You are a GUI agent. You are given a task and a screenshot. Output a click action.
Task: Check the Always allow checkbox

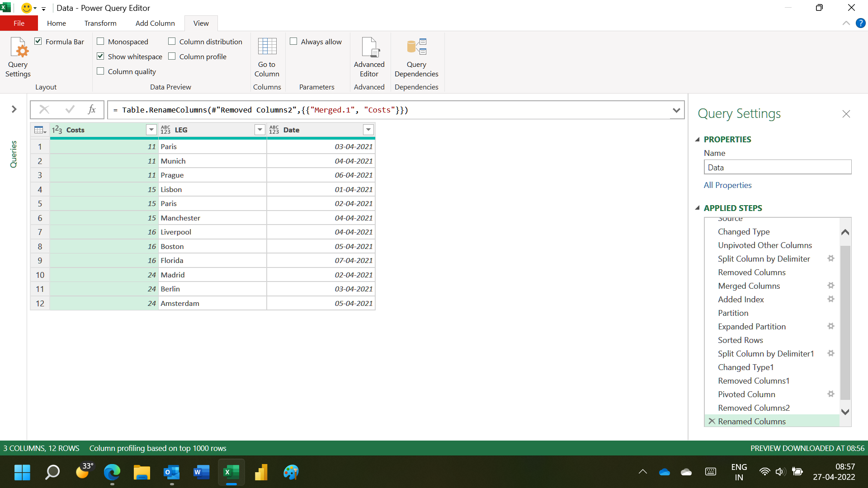293,41
